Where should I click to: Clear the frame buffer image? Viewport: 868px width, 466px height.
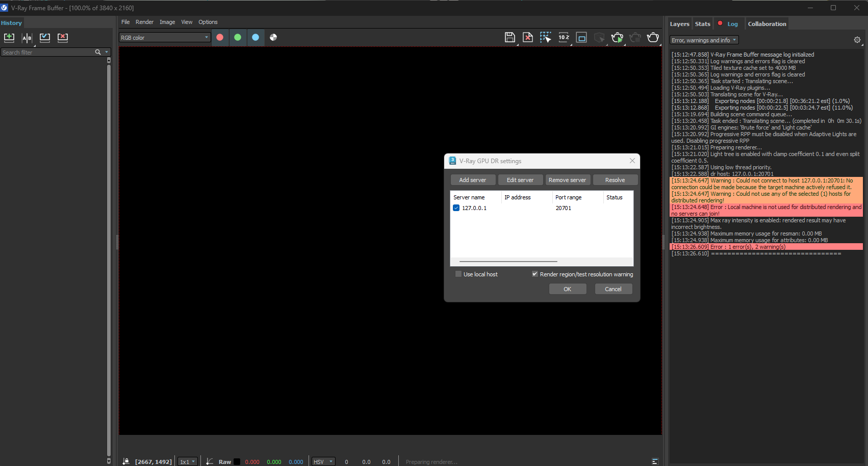(528, 37)
